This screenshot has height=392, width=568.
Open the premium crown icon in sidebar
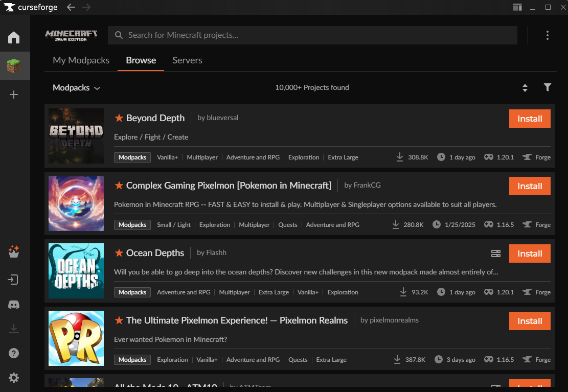pyautogui.click(x=14, y=251)
